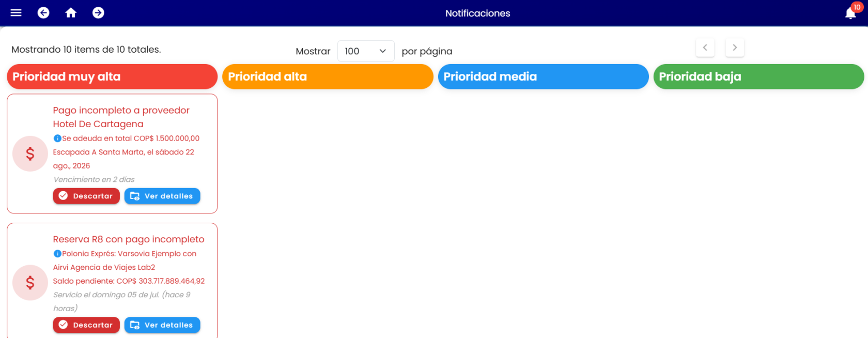
Task: Ver detalles of Hotel De Cartagena notification
Action: tap(162, 196)
